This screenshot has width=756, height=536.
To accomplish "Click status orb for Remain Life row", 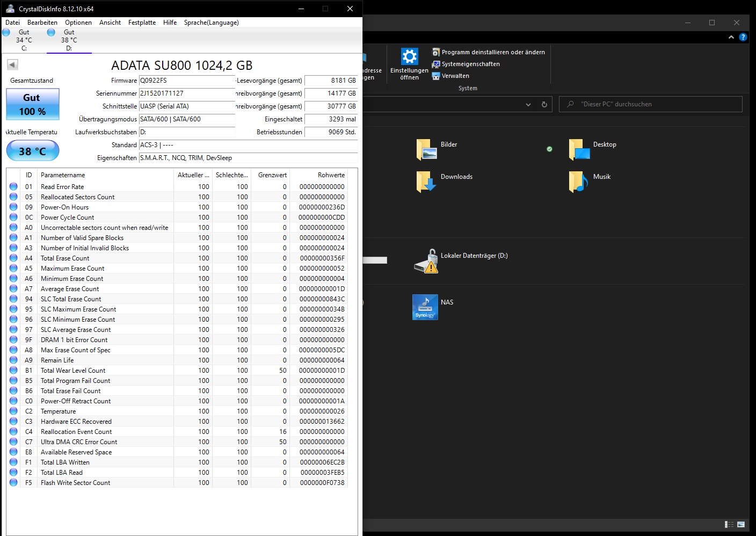I will pyautogui.click(x=13, y=360).
